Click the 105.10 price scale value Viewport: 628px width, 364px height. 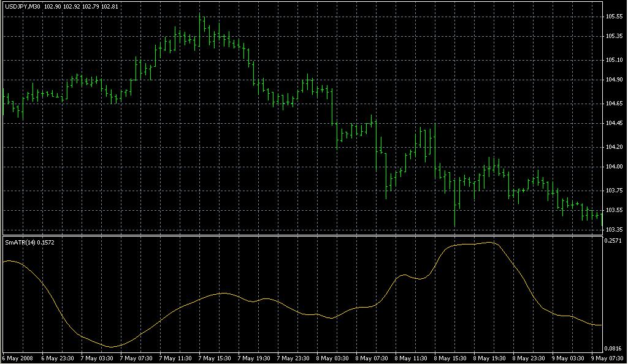tap(614, 60)
